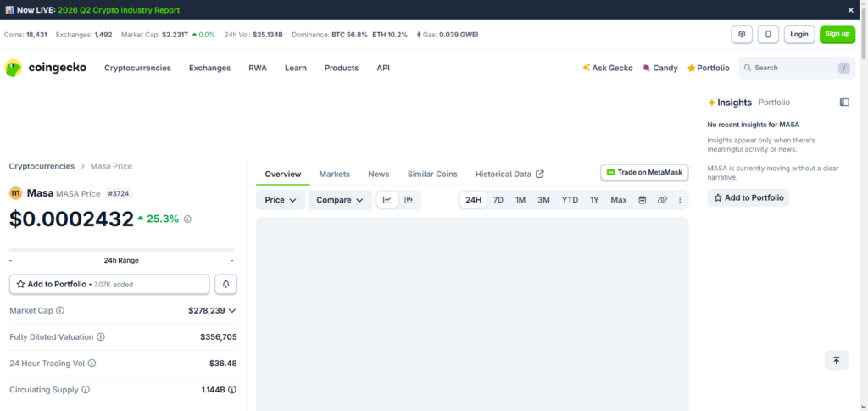Switch to the Overview tab
This screenshot has height=411, width=868.
pos(283,175)
